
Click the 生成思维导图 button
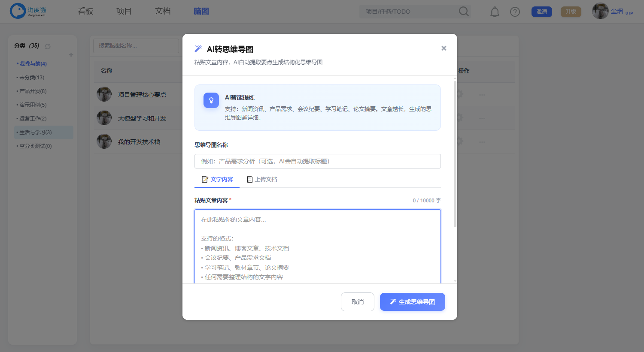413,302
